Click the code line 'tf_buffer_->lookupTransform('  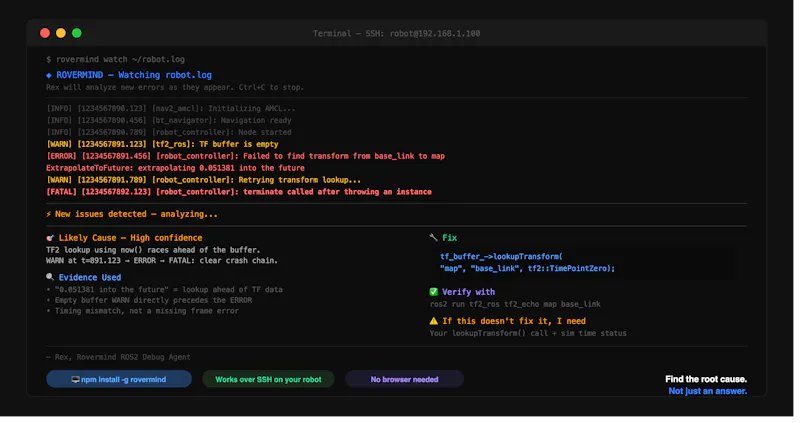point(502,258)
